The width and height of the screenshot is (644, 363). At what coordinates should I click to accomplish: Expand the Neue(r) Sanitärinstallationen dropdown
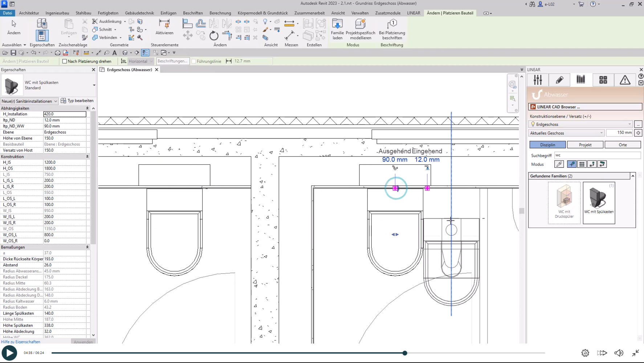click(x=29, y=101)
